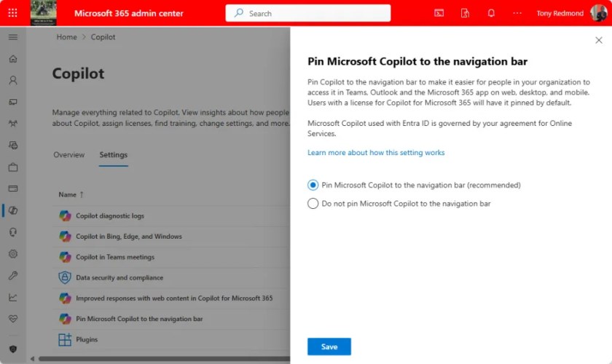Click the Save button
Image resolution: width=612 pixels, height=364 pixels.
pos(329,347)
